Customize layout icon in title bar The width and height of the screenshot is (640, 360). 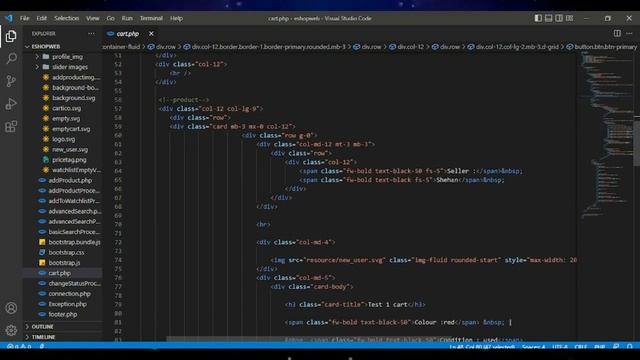[569, 18]
